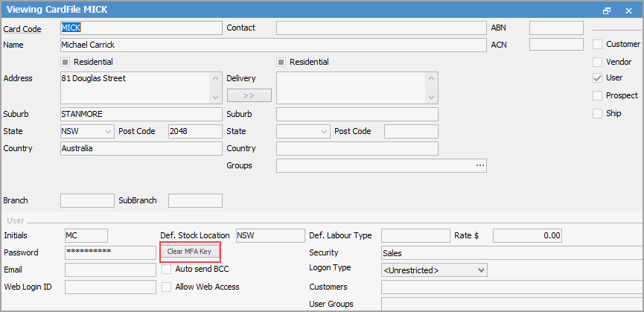Viewport: 644px width, 312px height.
Task: Toggle Residential checkbox above Address
Action: 65,62
